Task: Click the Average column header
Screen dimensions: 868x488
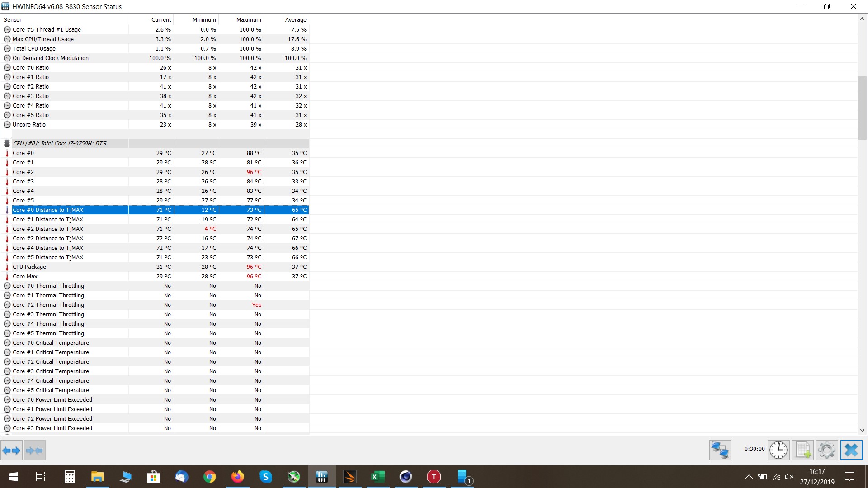Action: 287,19
